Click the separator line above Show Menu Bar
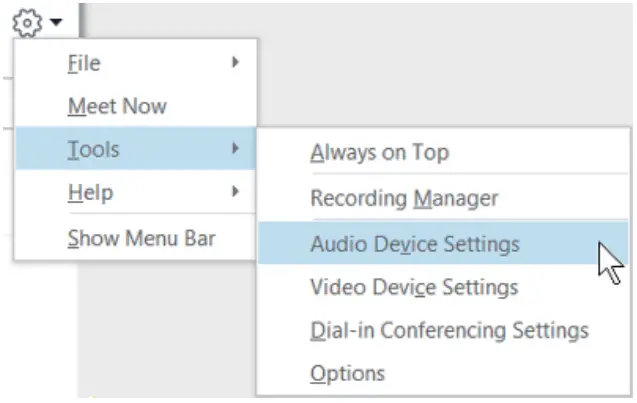The image size is (637, 403). [x=140, y=213]
